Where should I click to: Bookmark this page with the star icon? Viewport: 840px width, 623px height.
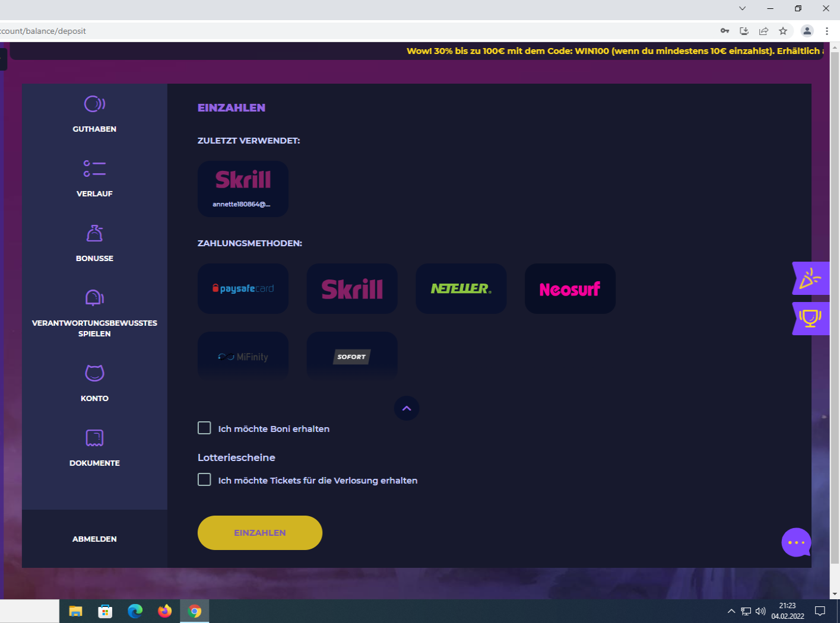[783, 31]
